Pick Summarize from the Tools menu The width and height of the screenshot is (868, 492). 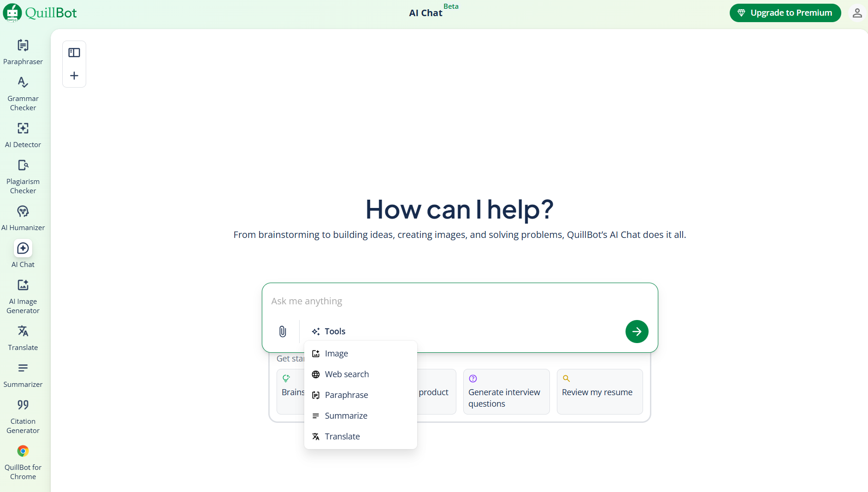click(346, 416)
